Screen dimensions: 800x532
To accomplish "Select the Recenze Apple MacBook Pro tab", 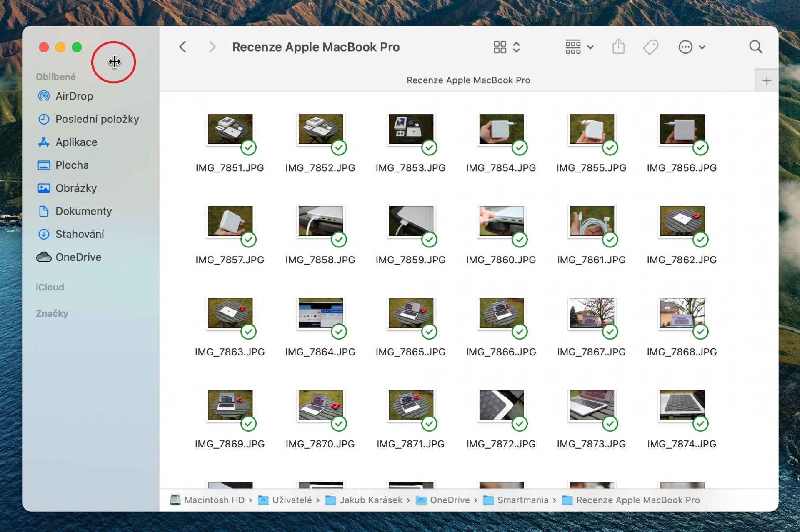I will pyautogui.click(x=468, y=80).
